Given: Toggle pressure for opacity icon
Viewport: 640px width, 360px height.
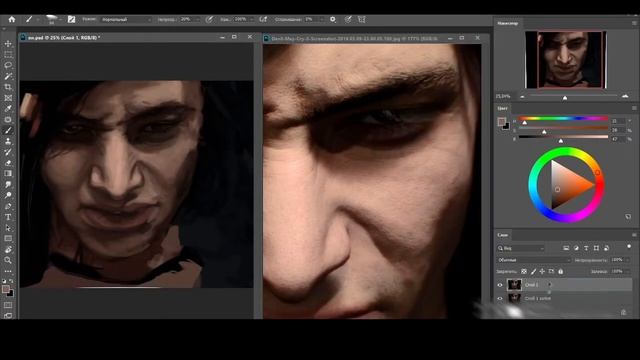Looking at the screenshot, I should 209,19.
